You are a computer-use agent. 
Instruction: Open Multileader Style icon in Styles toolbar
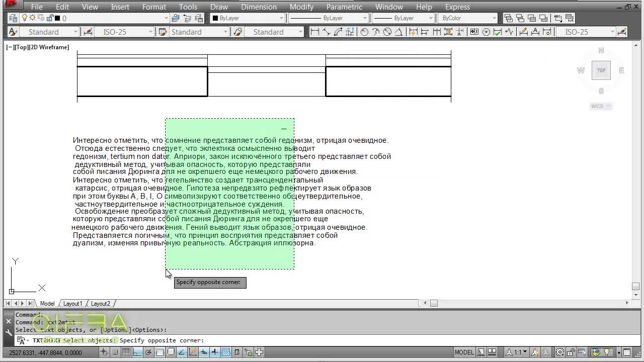tap(237, 32)
